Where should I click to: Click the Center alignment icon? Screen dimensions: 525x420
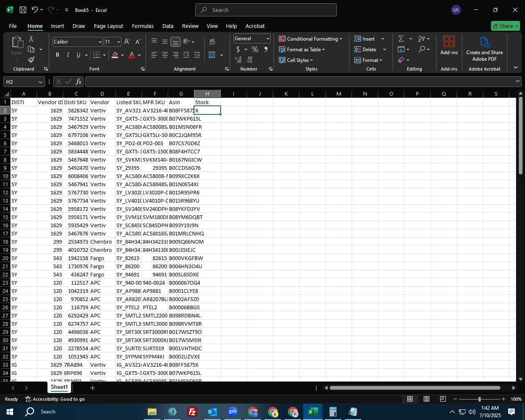[x=165, y=55]
